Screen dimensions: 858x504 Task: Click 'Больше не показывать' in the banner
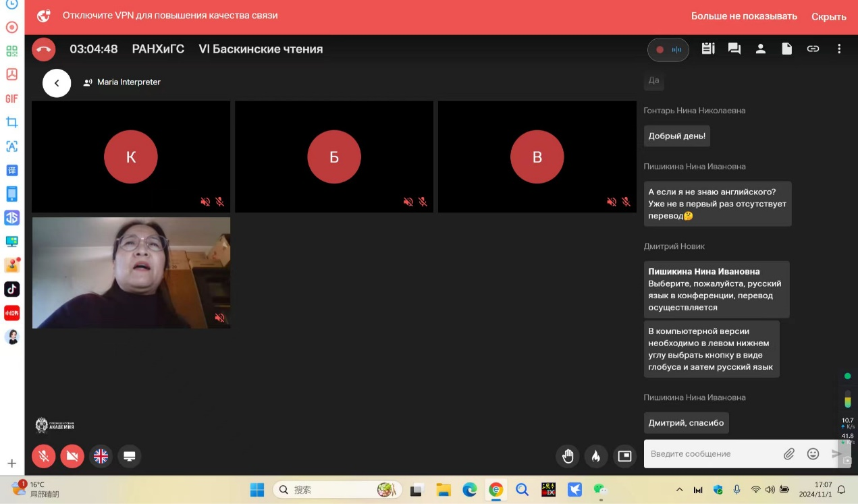pos(744,16)
